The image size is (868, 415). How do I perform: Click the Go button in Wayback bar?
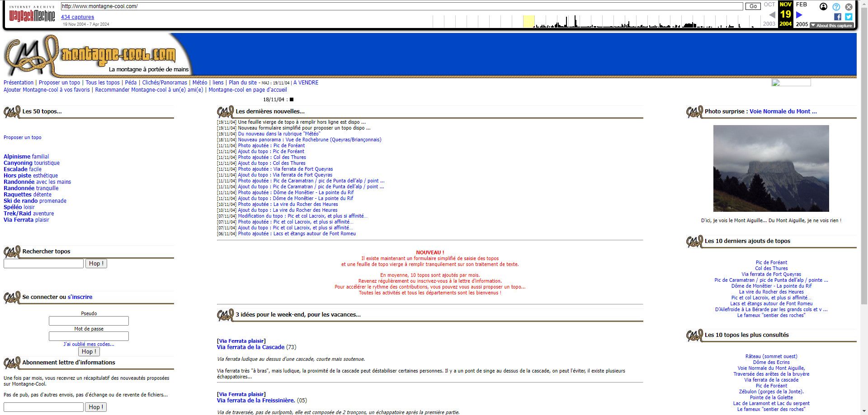click(x=753, y=6)
